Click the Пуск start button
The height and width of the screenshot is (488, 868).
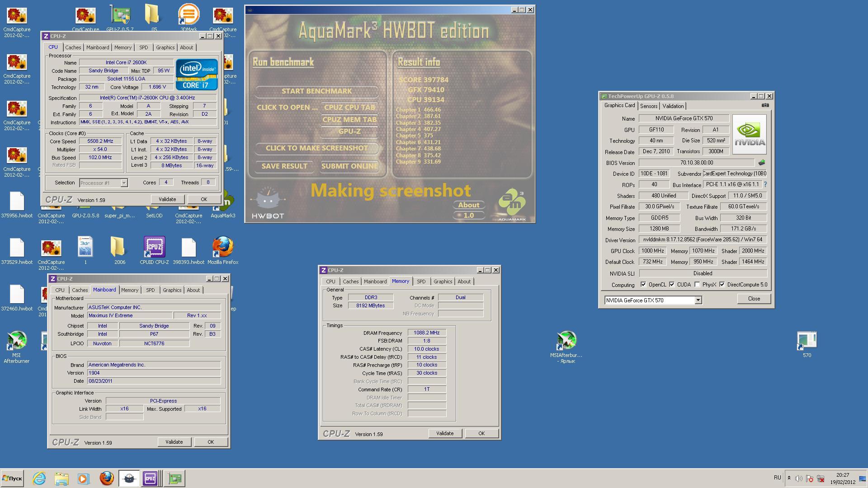12,478
